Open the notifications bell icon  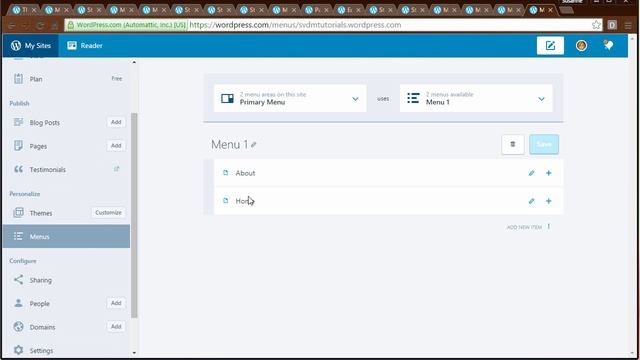click(x=609, y=45)
